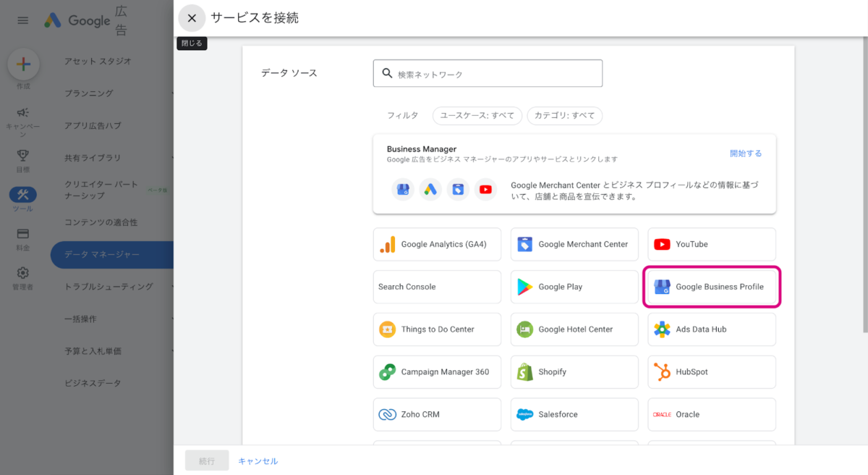Viewport: 868px width, 475px height.
Task: Click the 開始する link
Action: pyautogui.click(x=745, y=154)
